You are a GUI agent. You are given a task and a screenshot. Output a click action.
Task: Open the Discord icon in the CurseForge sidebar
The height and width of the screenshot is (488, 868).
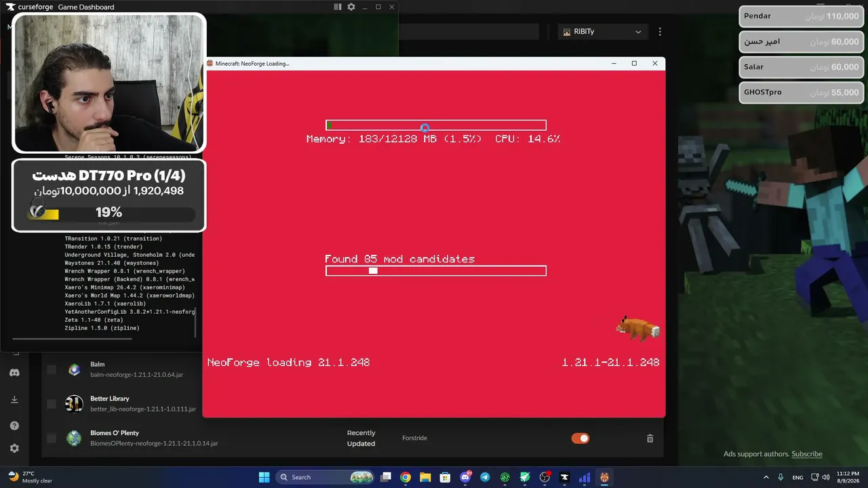coord(14,373)
